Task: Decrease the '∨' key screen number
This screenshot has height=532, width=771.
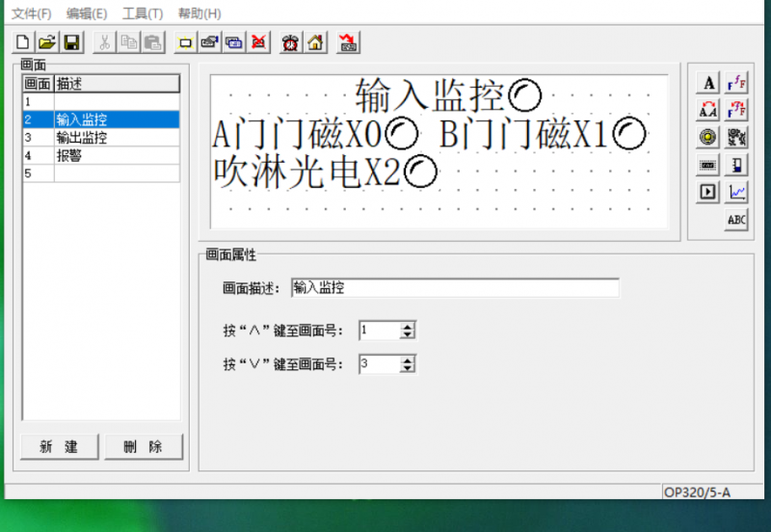Action: coord(407,368)
